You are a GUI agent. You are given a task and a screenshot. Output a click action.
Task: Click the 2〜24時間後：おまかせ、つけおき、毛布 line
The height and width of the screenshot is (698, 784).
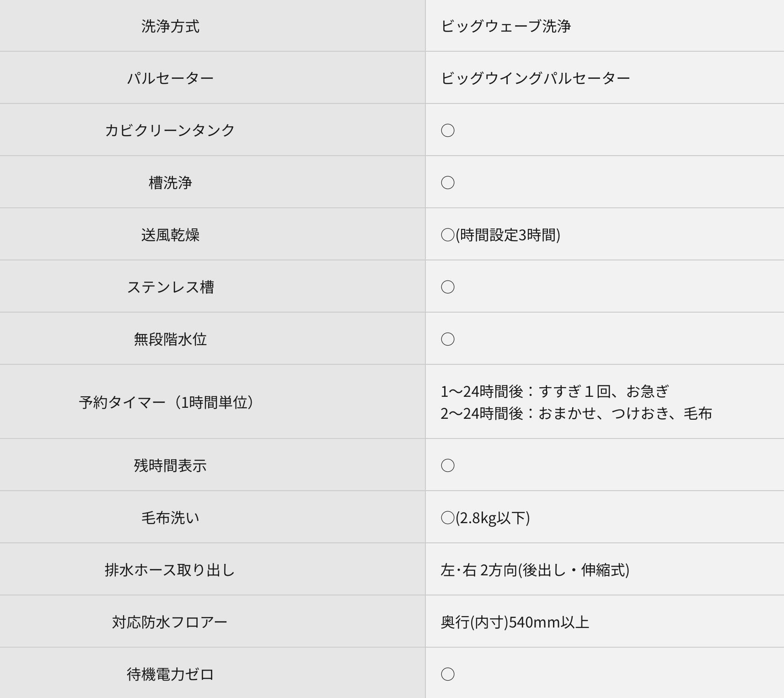tap(576, 413)
